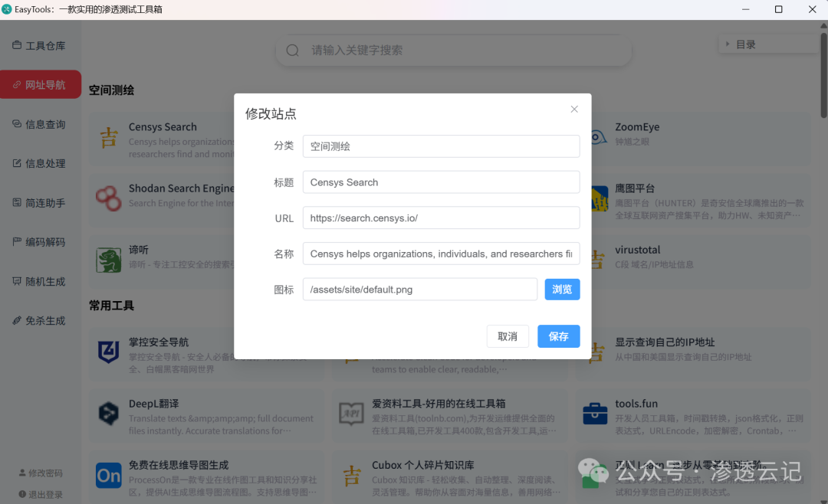Go to 信息查询 in the sidebar
The image size is (828, 504).
(x=40, y=125)
